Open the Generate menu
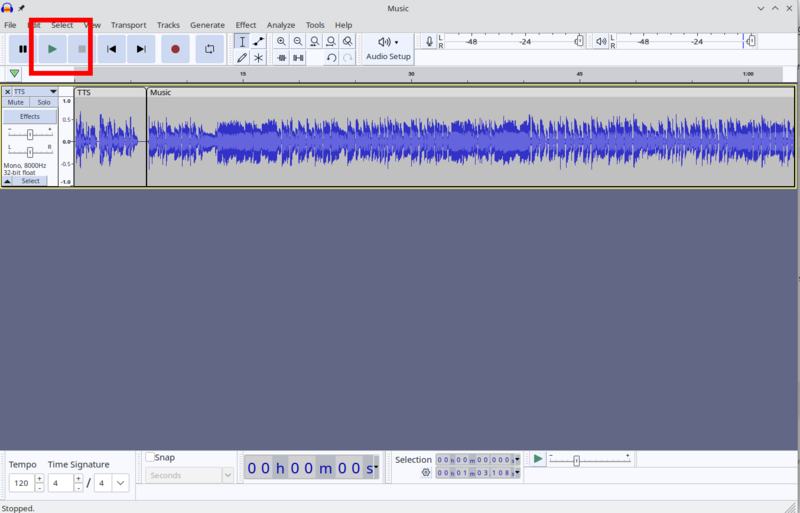Viewport: 800px width, 513px height. pyautogui.click(x=207, y=25)
